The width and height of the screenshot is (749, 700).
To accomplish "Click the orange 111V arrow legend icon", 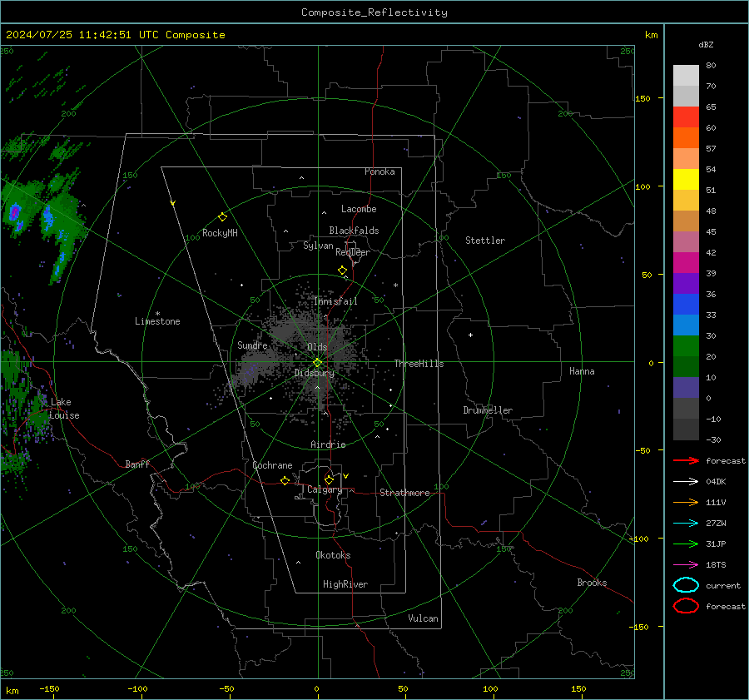I will (x=686, y=502).
